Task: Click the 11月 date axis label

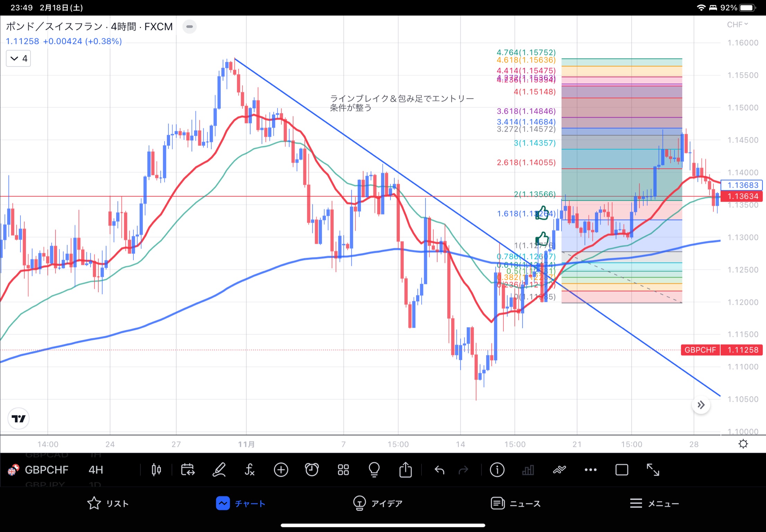Action: (246, 444)
